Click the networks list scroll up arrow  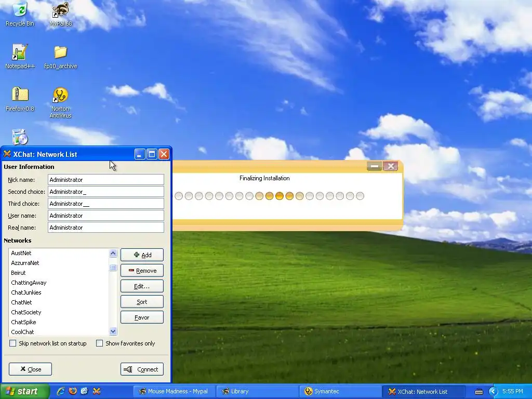[x=113, y=253]
